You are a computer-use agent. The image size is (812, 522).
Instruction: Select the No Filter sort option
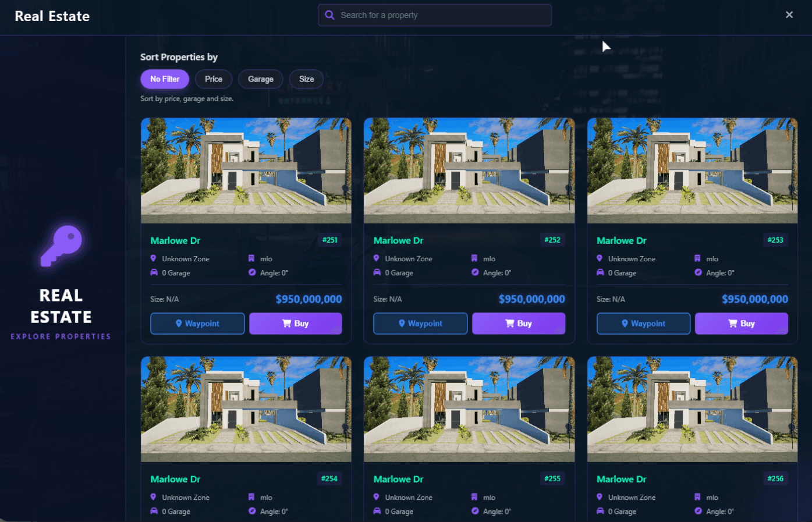point(165,79)
